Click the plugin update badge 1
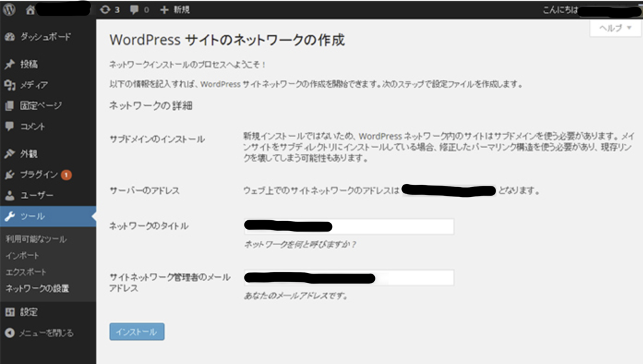The height and width of the screenshot is (364, 643). 66,175
